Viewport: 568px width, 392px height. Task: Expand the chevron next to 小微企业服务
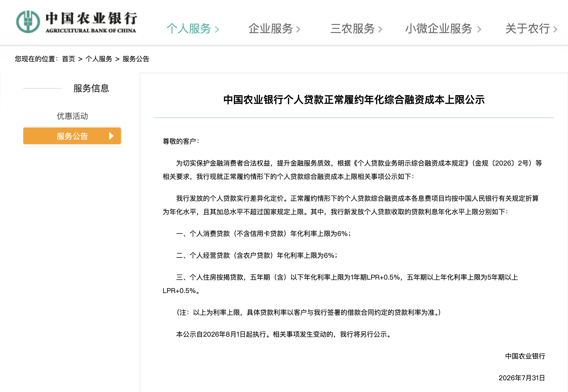coord(479,29)
